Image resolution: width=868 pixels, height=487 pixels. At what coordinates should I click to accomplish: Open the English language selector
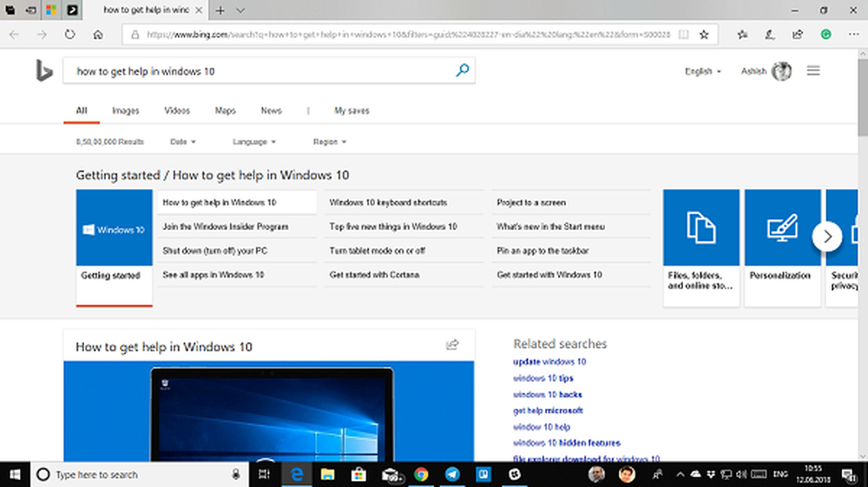pyautogui.click(x=702, y=72)
